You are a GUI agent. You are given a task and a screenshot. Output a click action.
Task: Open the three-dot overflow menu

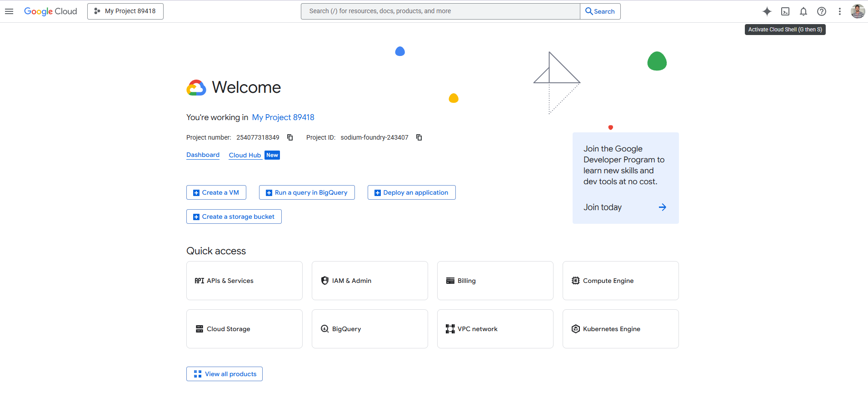pyautogui.click(x=839, y=11)
